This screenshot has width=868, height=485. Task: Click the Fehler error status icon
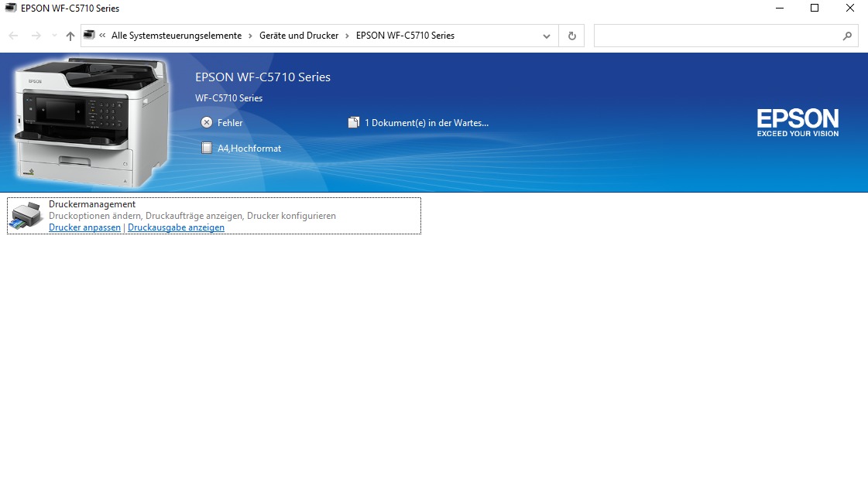[207, 123]
